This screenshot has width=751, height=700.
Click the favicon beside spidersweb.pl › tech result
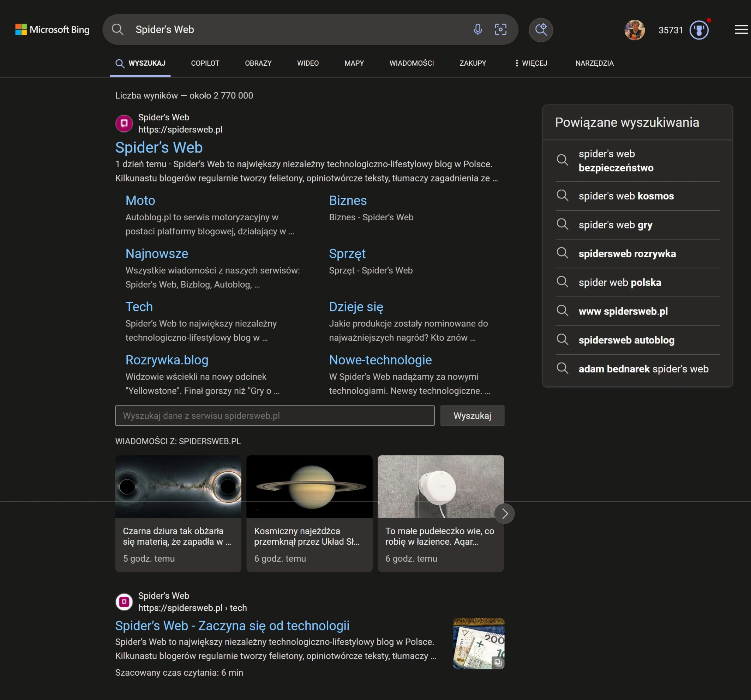(x=124, y=602)
